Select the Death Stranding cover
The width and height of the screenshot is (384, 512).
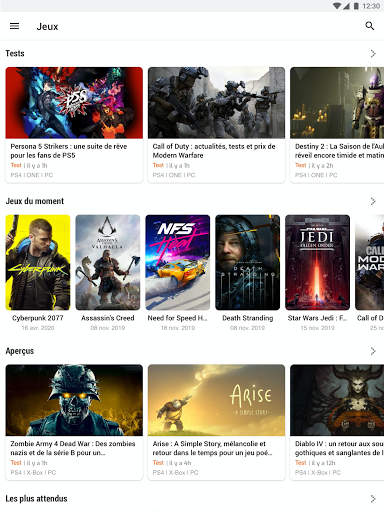pyautogui.click(x=248, y=262)
